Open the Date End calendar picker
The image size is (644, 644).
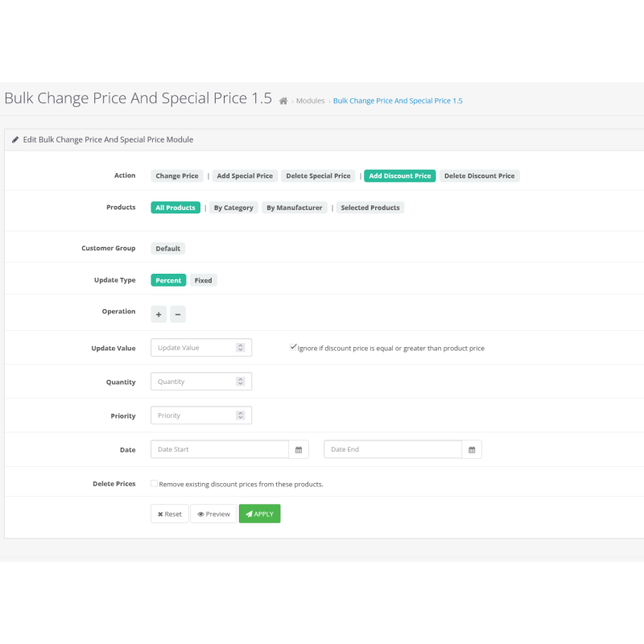[472, 450]
